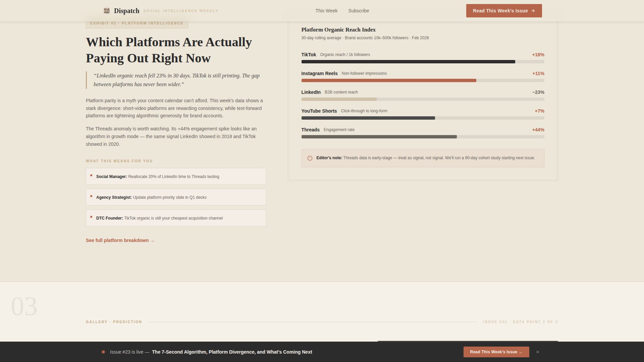The width and height of the screenshot is (644, 362).
Task: Click the LinkedIn −23% value
Action: (538, 92)
